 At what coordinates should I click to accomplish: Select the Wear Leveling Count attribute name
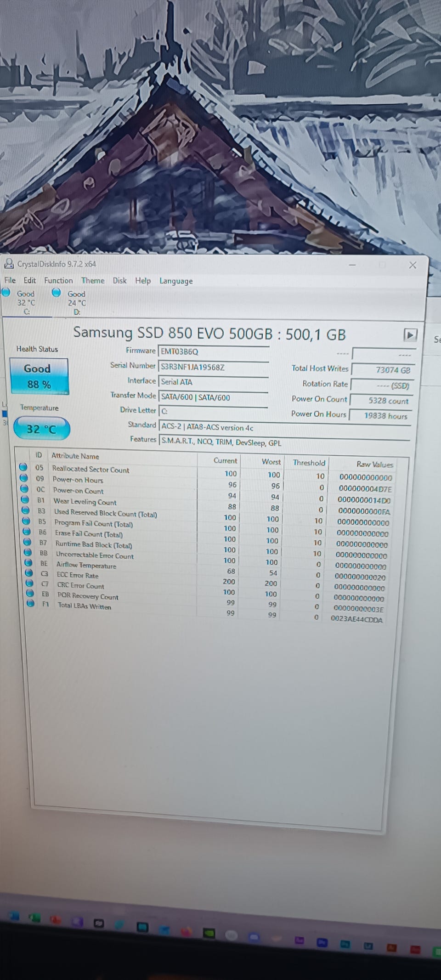click(x=85, y=502)
